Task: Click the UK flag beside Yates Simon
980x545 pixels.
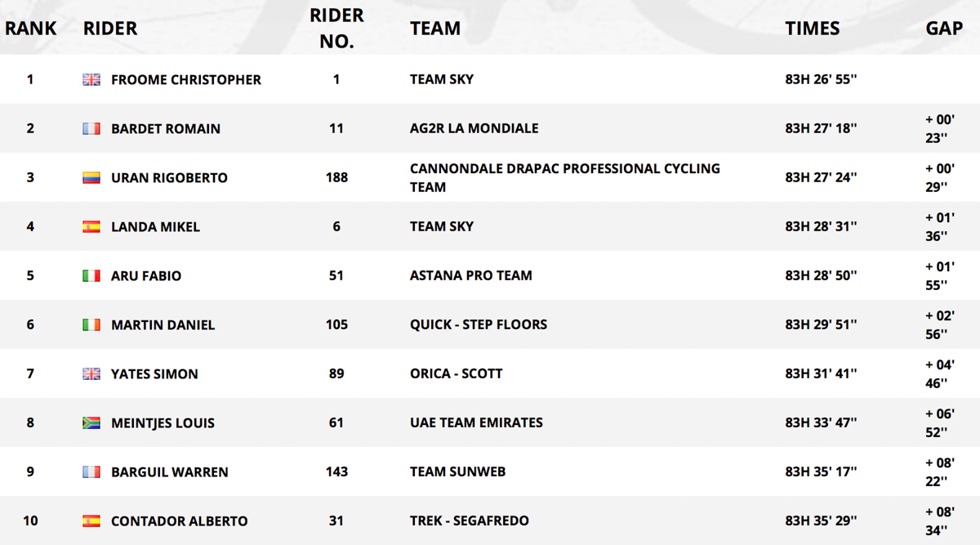Action: click(x=91, y=373)
